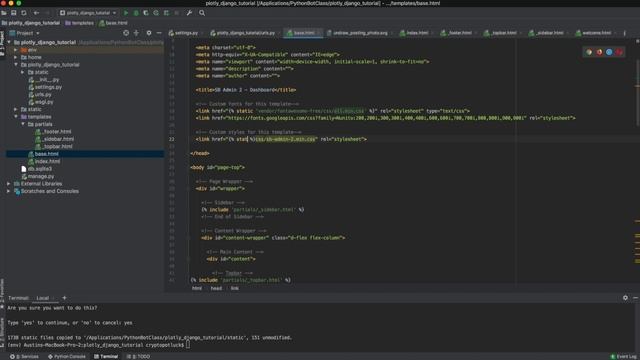Image resolution: width=640 pixels, height=360 pixels.
Task: Open the Services tool window button
Action: click(x=24, y=356)
